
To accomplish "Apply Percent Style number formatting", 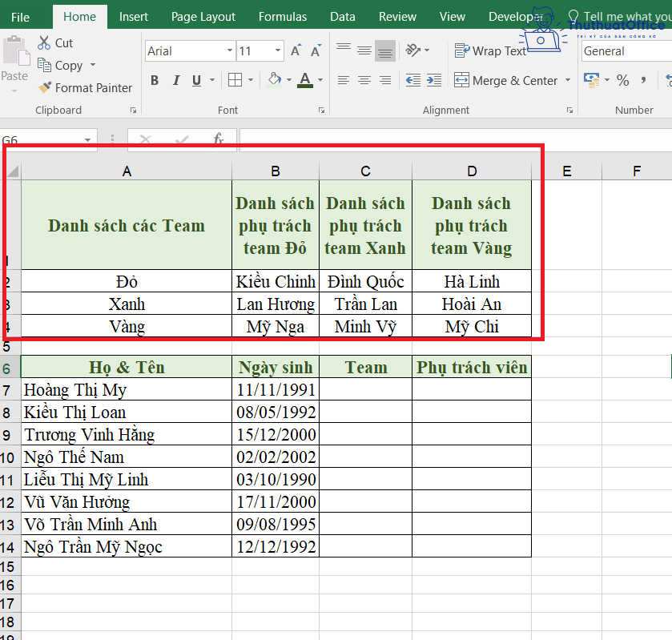I will [x=622, y=79].
